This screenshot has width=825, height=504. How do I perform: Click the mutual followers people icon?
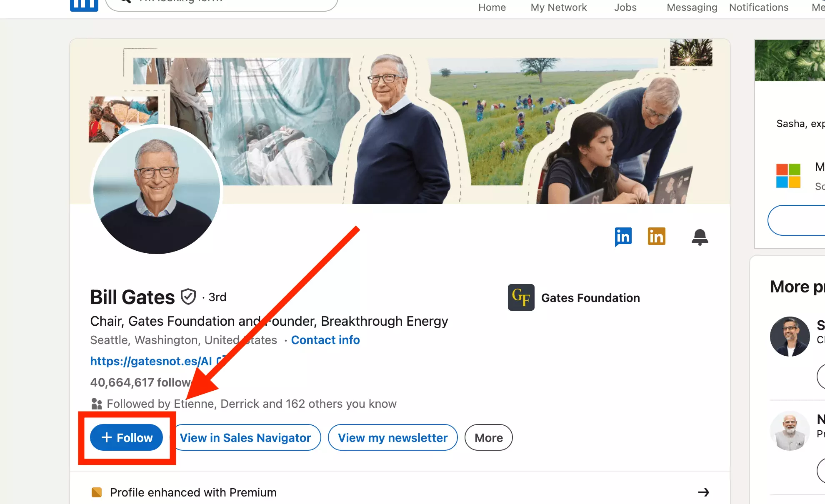tap(97, 404)
